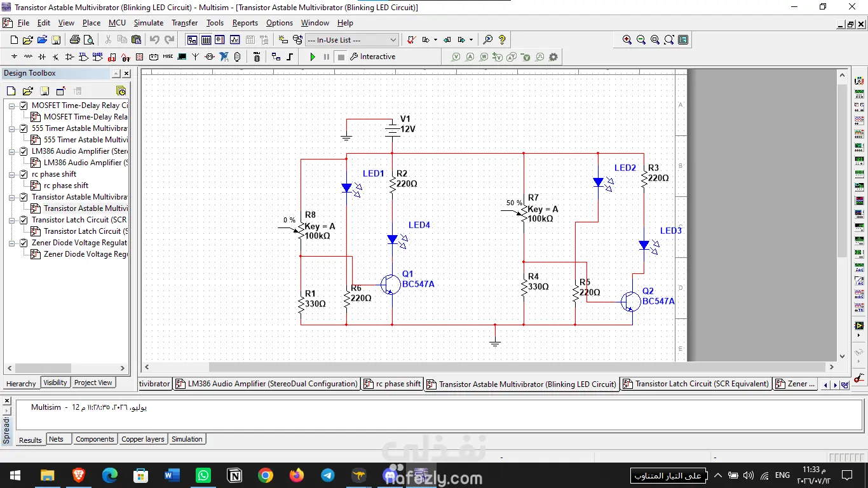Open the Copper layers tab
The image size is (868, 488).
[143, 439]
